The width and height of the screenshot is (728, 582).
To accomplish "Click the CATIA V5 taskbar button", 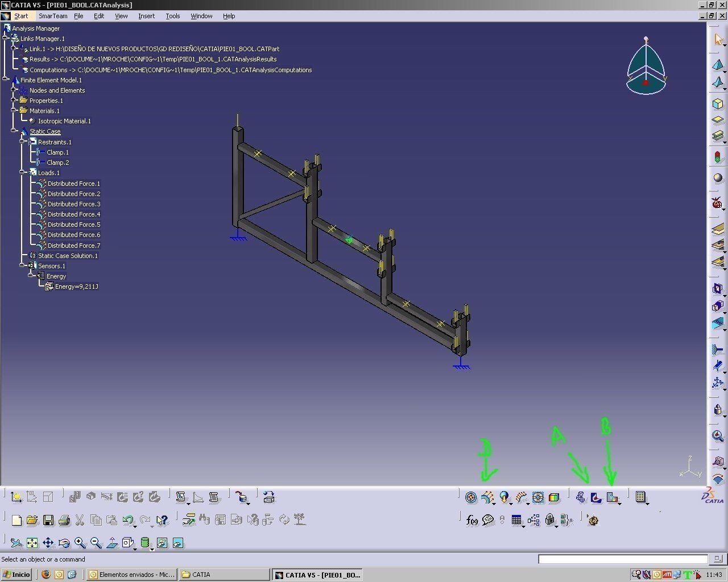I will click(x=317, y=575).
